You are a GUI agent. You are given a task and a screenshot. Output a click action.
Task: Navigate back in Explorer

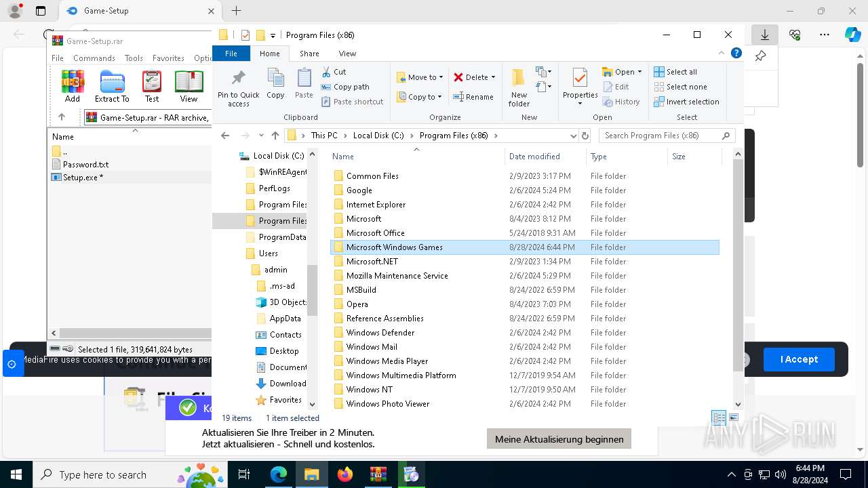pos(225,136)
